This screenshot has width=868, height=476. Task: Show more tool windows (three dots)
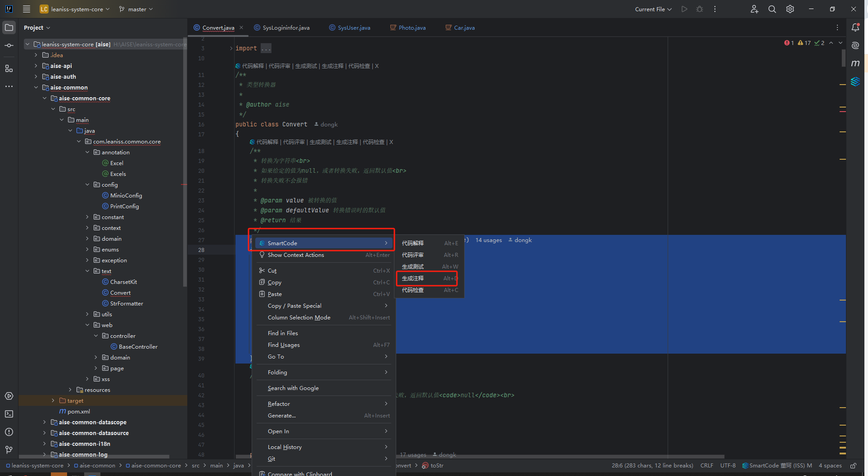(9, 86)
